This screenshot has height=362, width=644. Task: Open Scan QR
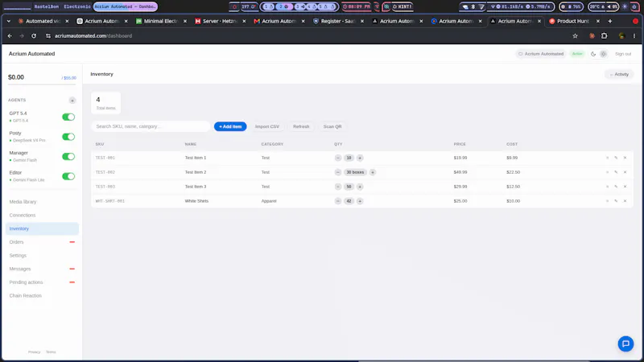pos(332,126)
